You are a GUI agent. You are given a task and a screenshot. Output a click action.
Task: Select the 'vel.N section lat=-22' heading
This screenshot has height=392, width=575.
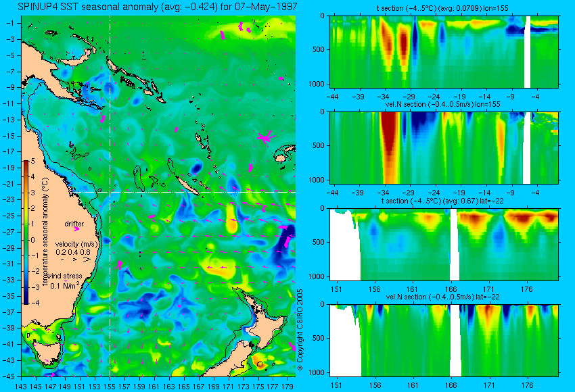442,297
